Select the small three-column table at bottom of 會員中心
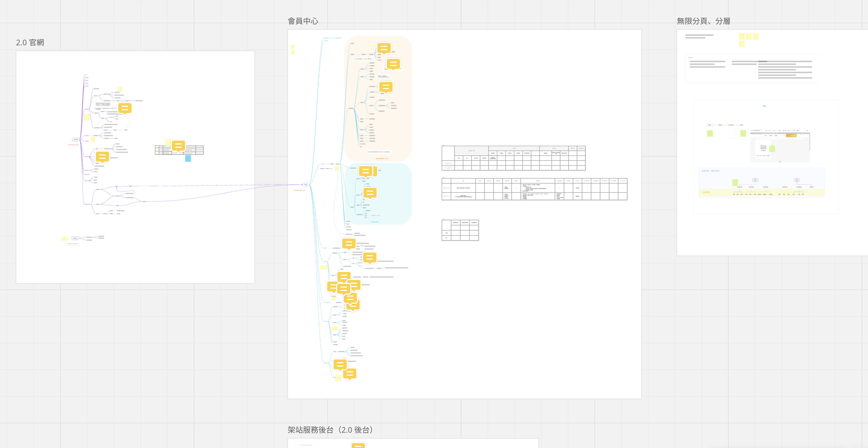 tap(460, 230)
